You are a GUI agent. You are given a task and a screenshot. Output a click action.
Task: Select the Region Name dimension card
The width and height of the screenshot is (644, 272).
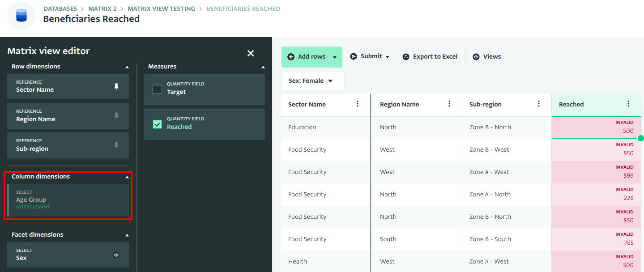(68, 116)
